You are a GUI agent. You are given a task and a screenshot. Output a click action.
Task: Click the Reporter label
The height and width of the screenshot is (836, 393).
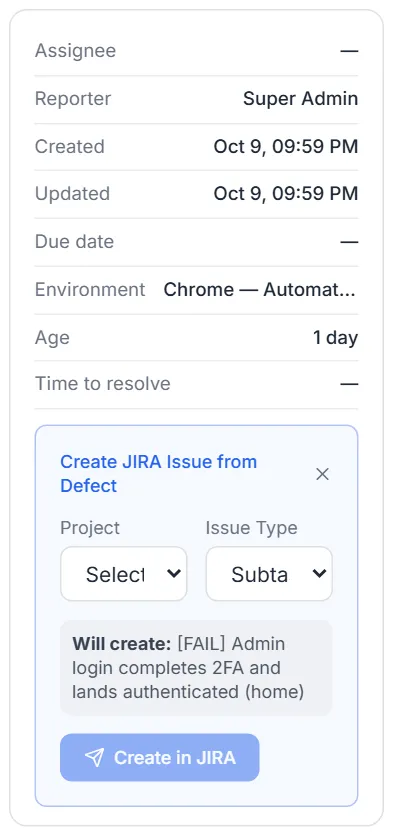click(x=73, y=99)
